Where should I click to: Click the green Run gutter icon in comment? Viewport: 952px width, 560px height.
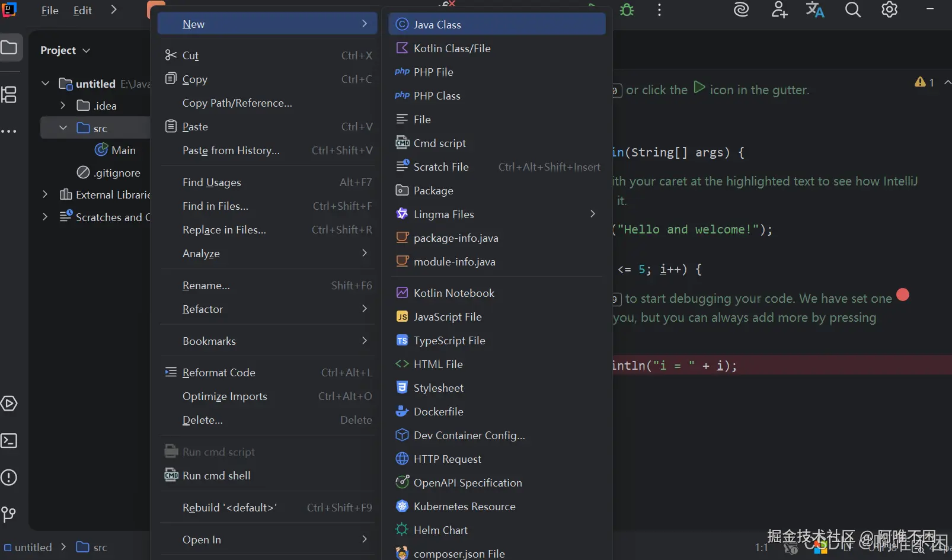pyautogui.click(x=699, y=88)
